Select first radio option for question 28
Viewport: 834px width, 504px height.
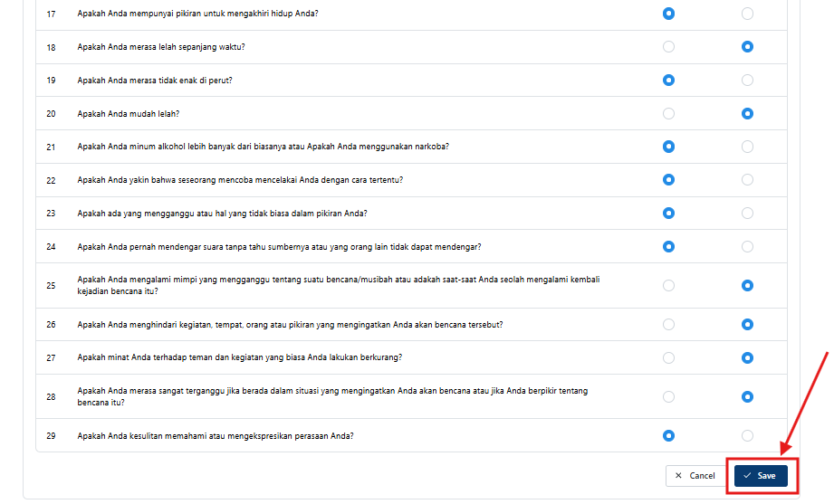(668, 396)
